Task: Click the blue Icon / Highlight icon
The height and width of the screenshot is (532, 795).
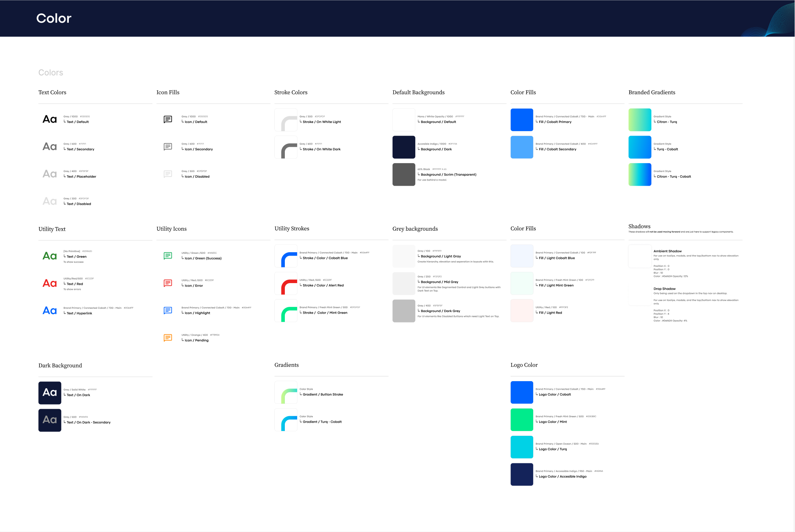Action: 168,311
